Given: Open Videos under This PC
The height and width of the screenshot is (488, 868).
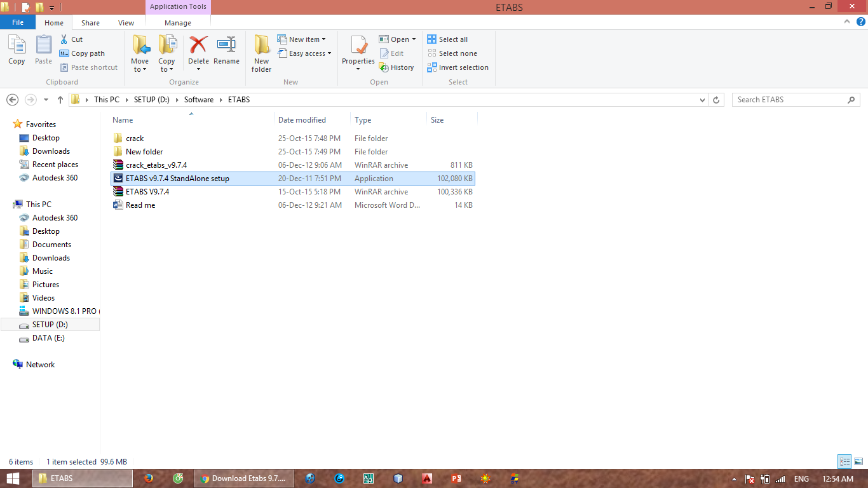Looking at the screenshot, I should click(x=43, y=298).
